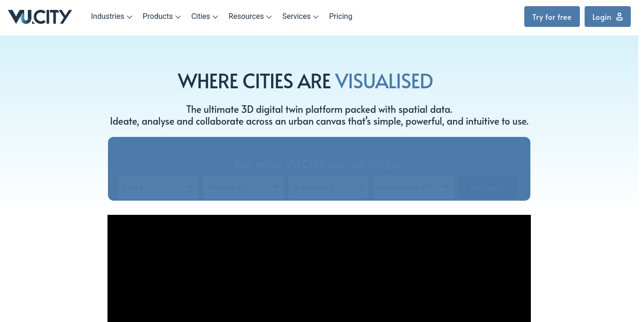Click the VU.CITY logo
Screen dimensions: 644x322
pos(40,17)
